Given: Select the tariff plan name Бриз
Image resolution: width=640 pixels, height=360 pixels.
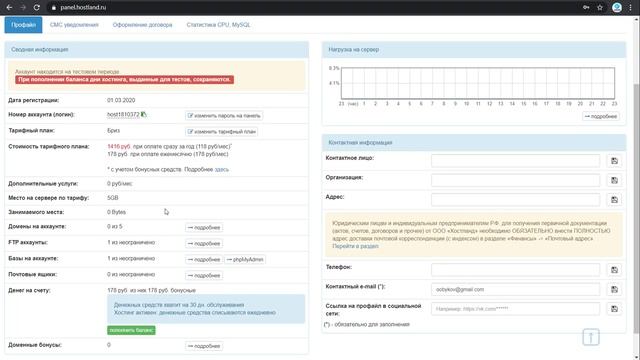Looking at the screenshot, I should (113, 131).
